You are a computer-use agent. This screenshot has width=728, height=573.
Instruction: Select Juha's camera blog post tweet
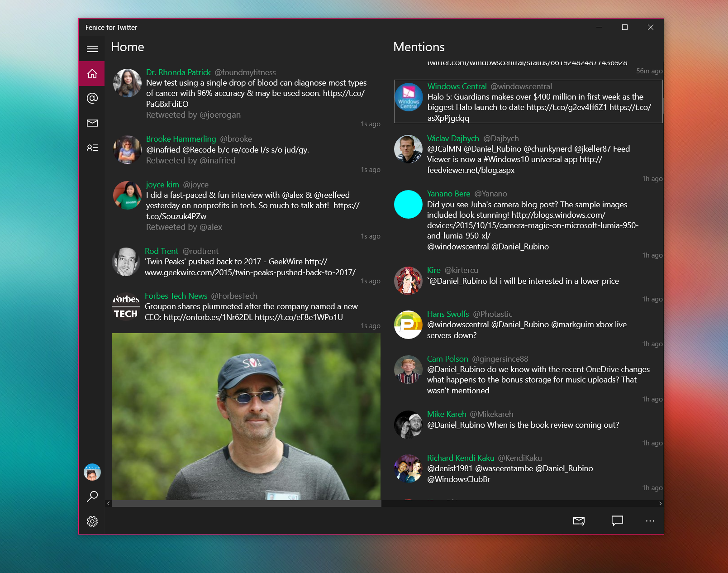coord(533,225)
